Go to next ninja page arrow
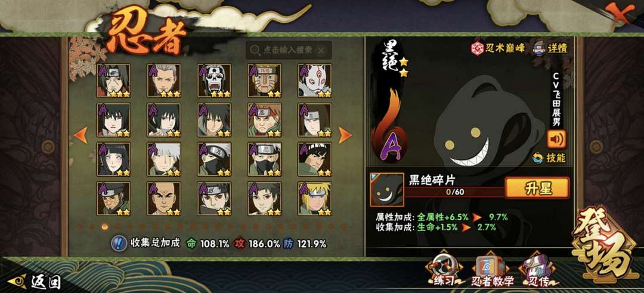The width and height of the screenshot is (644, 293). tap(345, 135)
